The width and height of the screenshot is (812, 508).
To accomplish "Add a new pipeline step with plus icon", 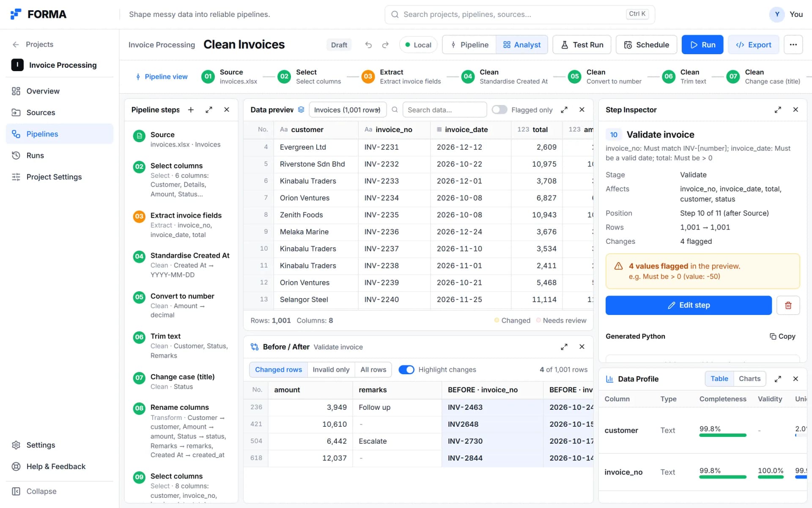I will [191, 110].
